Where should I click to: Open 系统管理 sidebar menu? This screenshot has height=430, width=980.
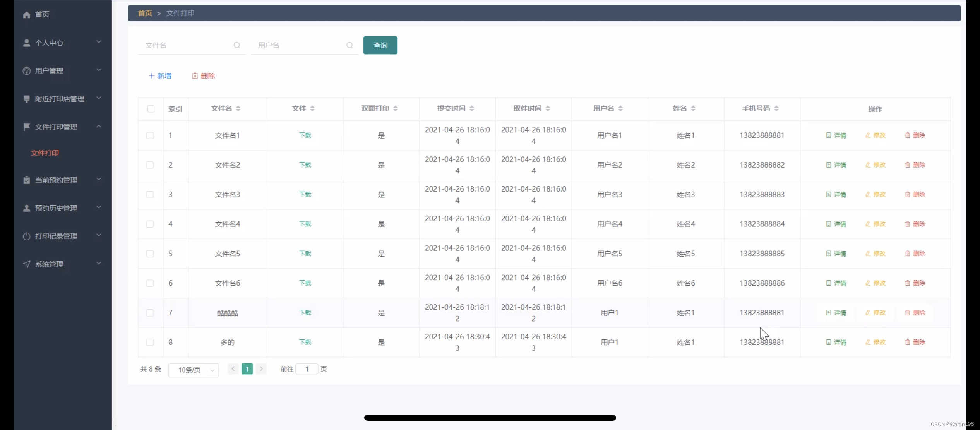point(63,264)
